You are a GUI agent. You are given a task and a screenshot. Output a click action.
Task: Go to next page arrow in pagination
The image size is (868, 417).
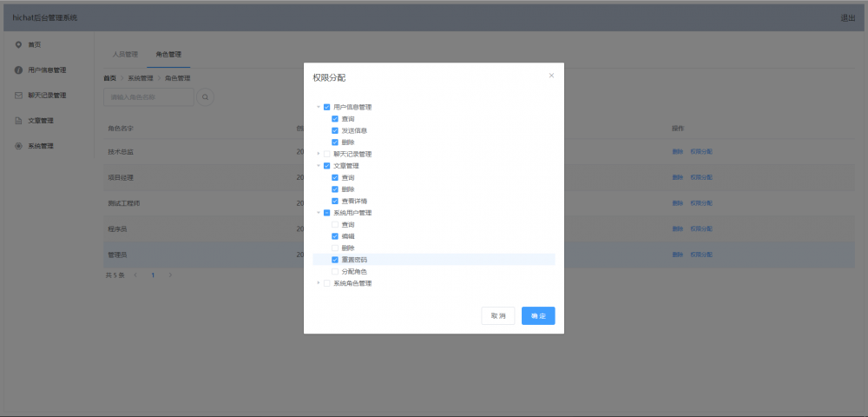pyautogui.click(x=170, y=275)
